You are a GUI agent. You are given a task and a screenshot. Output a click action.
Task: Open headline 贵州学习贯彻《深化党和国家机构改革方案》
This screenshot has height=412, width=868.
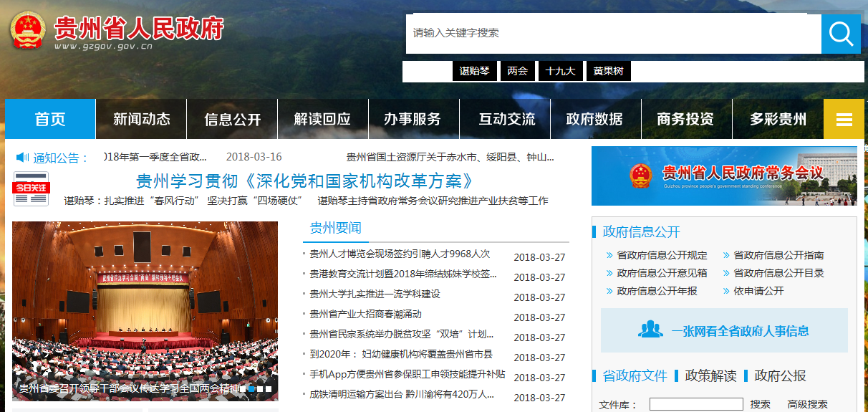[306, 181]
